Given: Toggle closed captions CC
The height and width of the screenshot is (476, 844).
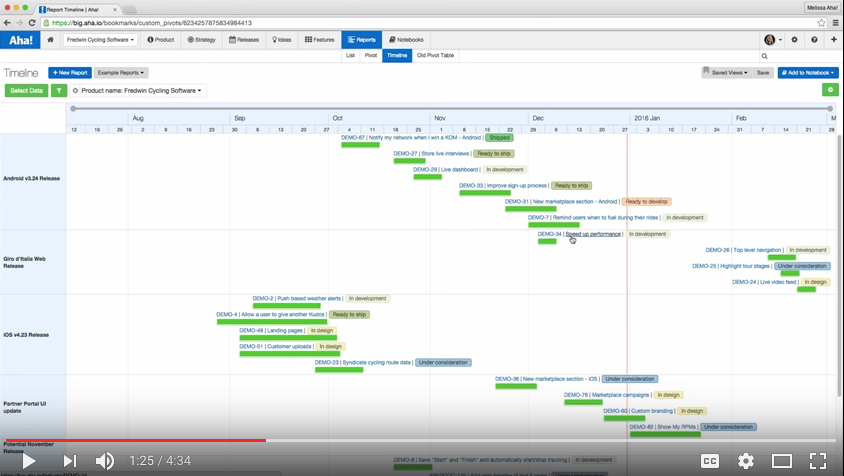Looking at the screenshot, I should 710,461.
